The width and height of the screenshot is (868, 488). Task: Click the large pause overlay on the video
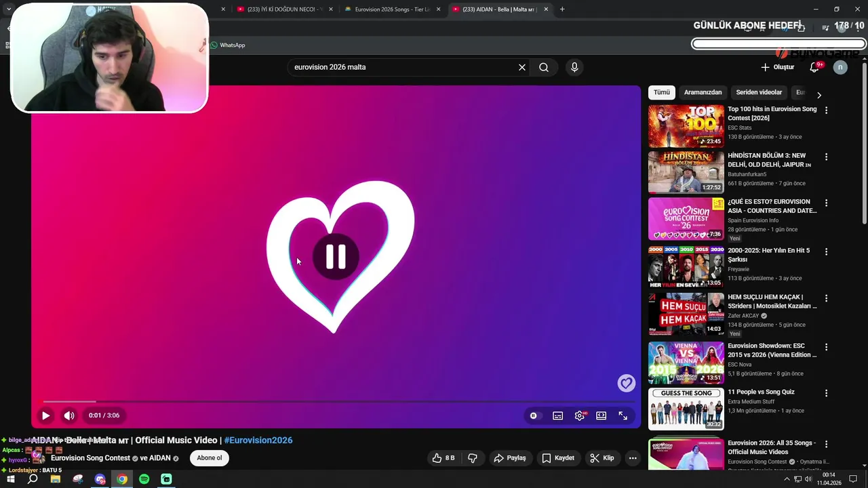pos(336,257)
